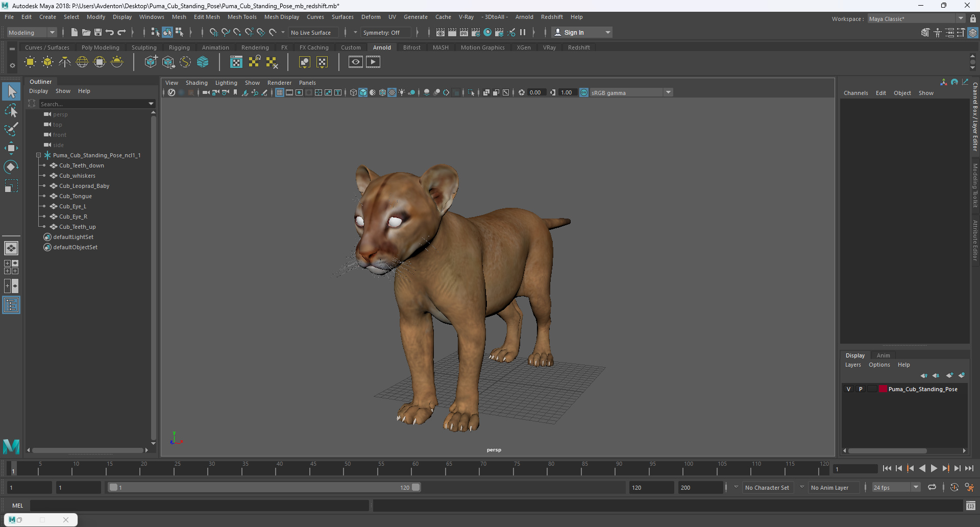Click the Outliner layout icon in the toolbox
980x527 pixels.
[x=11, y=305]
